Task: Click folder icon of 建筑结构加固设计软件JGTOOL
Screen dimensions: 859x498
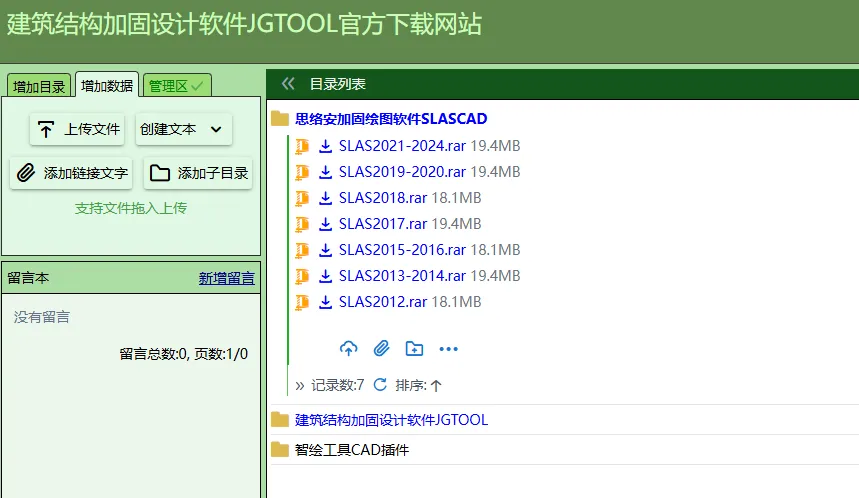Action: pyautogui.click(x=280, y=420)
